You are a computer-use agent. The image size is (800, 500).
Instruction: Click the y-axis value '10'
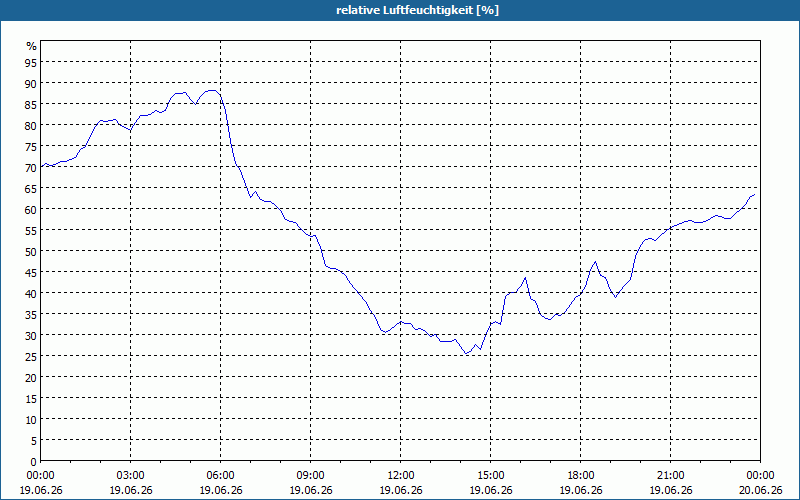(31, 419)
